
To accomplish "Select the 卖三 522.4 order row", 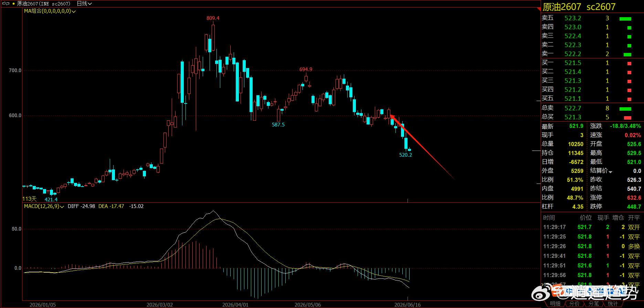I will coord(592,36).
